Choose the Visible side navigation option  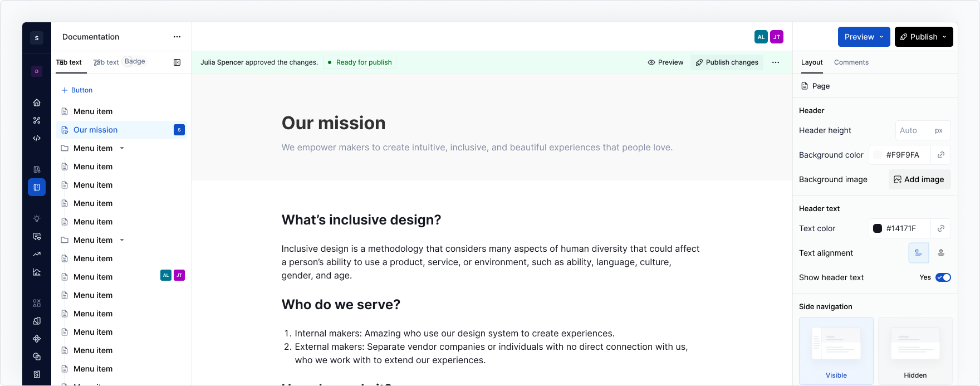point(836,351)
